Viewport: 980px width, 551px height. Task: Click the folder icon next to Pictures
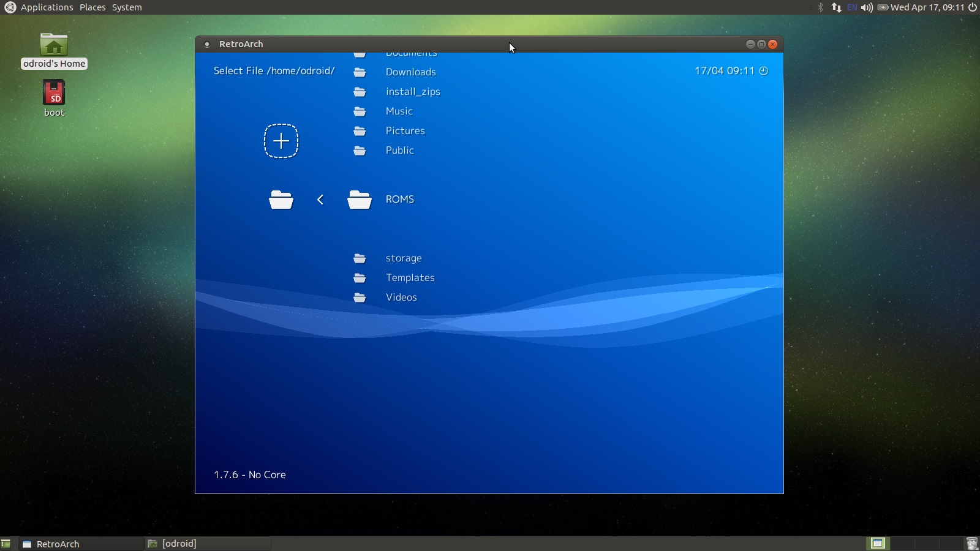(x=360, y=131)
